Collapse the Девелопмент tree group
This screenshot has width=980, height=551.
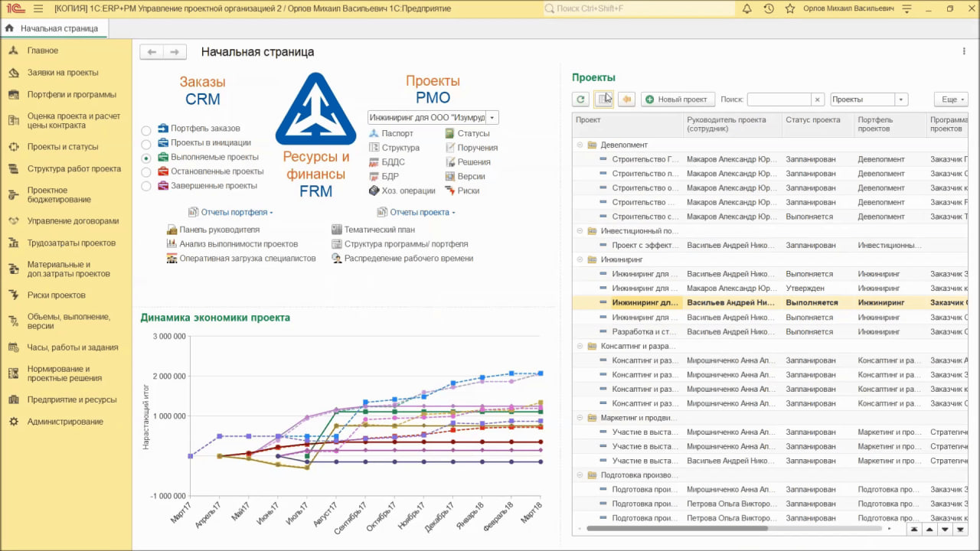click(x=580, y=145)
